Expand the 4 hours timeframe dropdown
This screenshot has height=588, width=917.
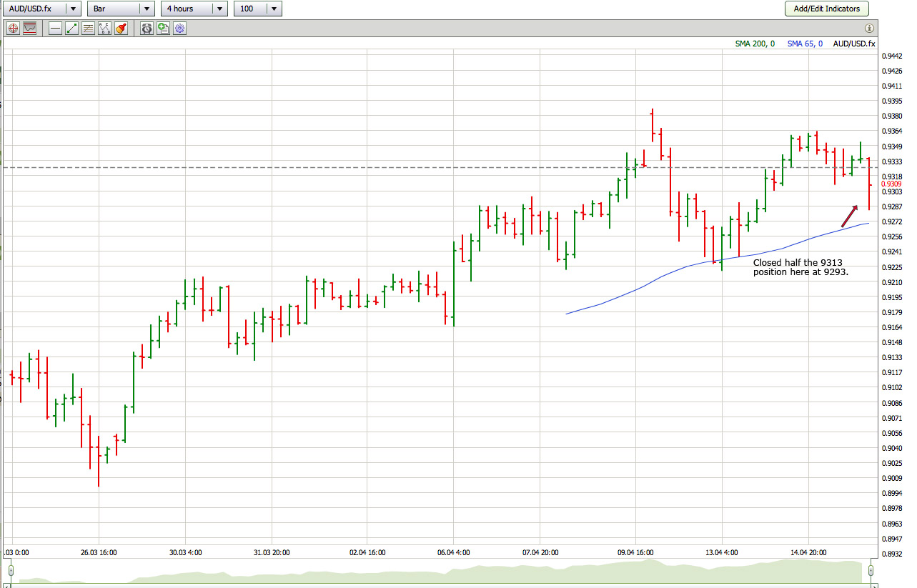[x=220, y=9]
